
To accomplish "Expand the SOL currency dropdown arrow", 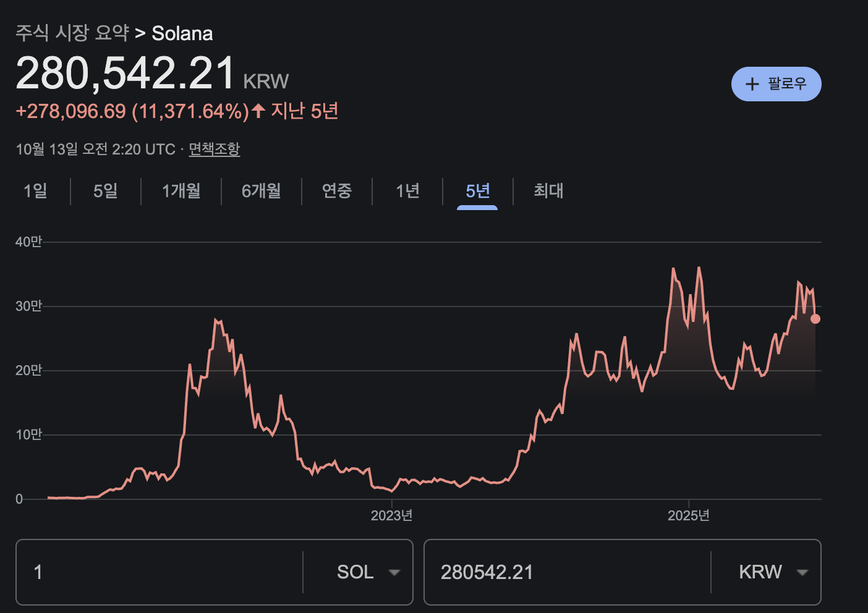I will [394, 572].
